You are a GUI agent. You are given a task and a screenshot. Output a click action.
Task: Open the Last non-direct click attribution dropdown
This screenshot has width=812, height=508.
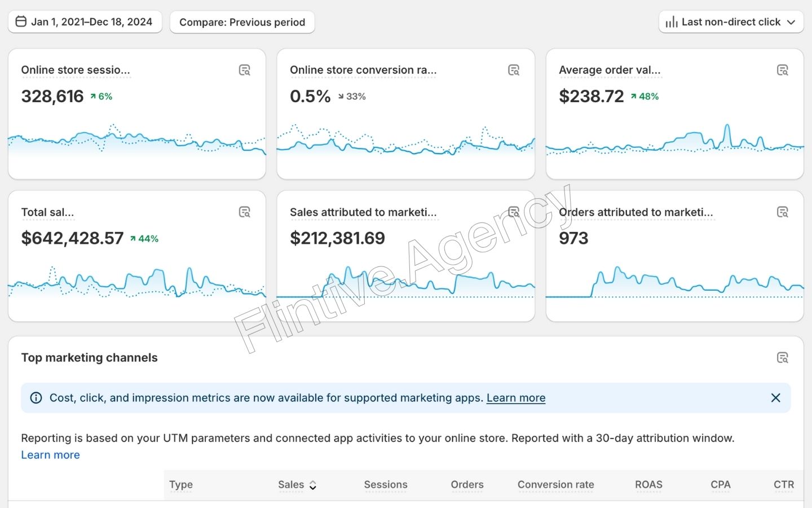(731, 22)
